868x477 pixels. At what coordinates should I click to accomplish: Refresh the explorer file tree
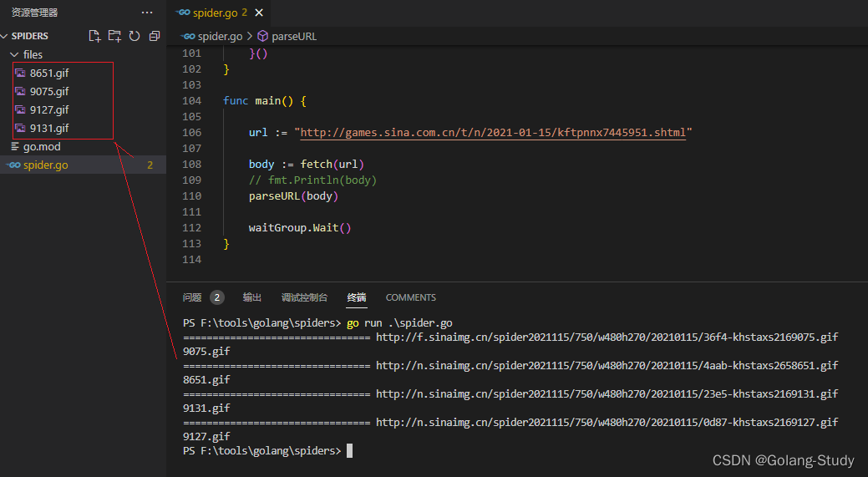134,36
